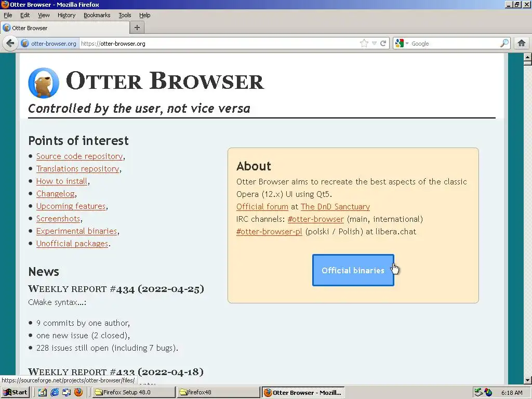The image size is (532, 399).
Task: Bookmark this page with the star icon
Action: pos(364,44)
